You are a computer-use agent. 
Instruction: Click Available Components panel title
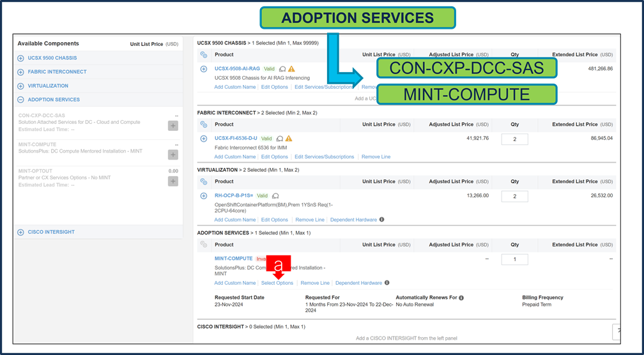(x=48, y=43)
